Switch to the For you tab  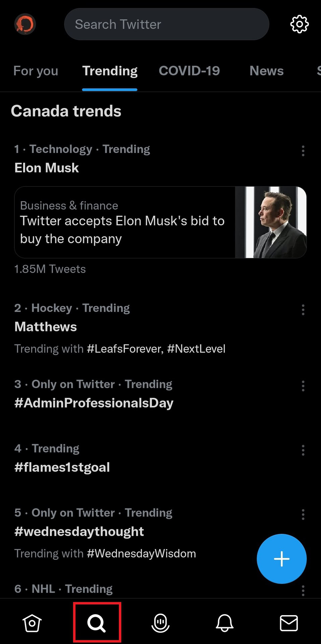click(36, 71)
